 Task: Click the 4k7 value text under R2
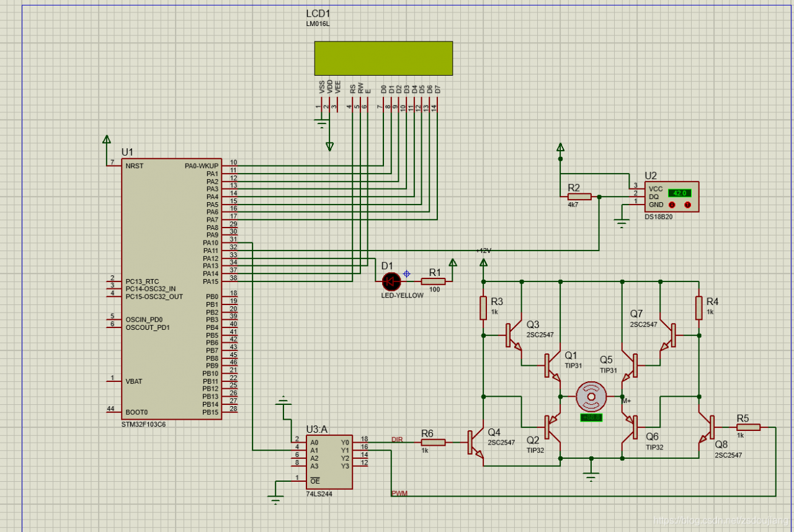pos(572,204)
